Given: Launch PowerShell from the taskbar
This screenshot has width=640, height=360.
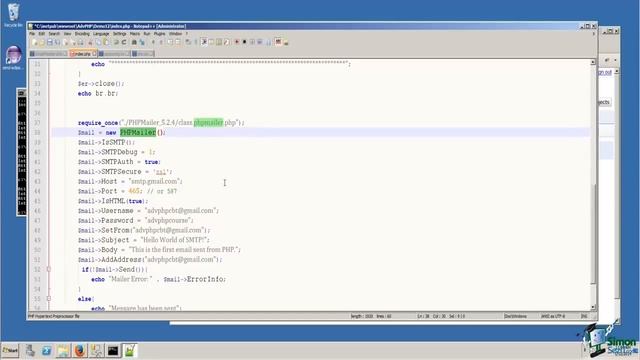Looking at the screenshot, I should pyautogui.click(x=46, y=351).
